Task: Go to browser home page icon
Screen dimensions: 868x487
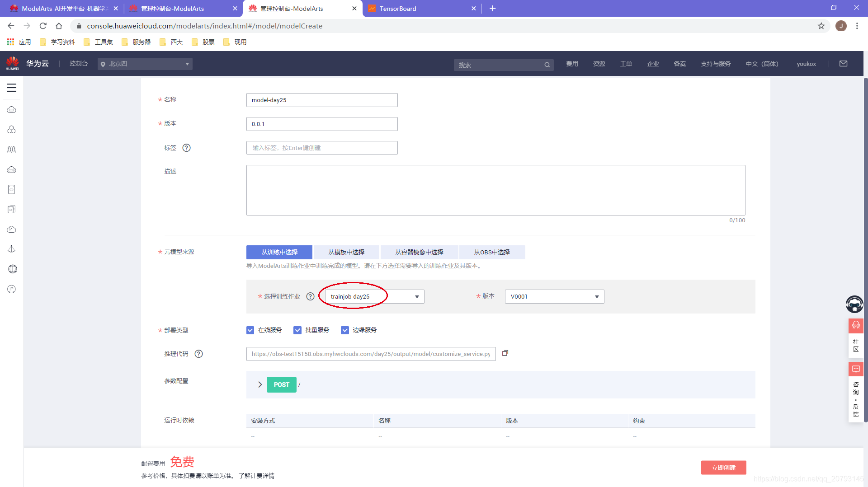Action: 59,26
